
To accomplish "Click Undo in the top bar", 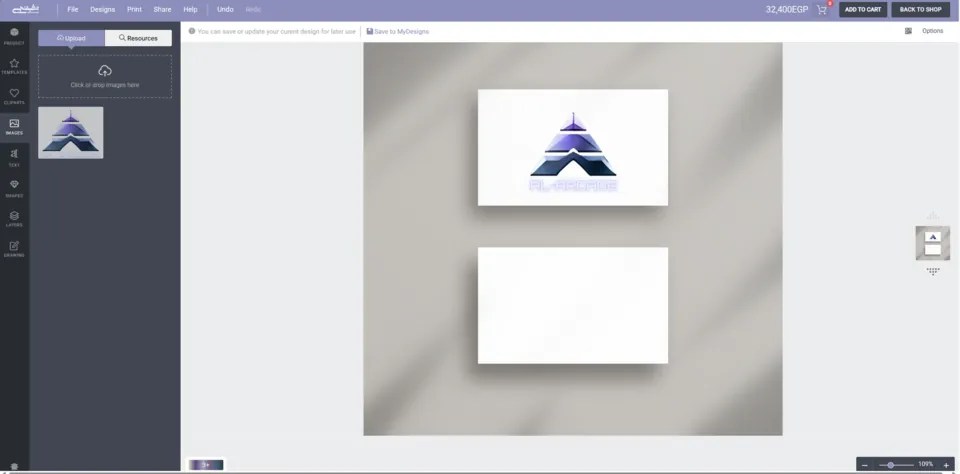I will tap(225, 10).
